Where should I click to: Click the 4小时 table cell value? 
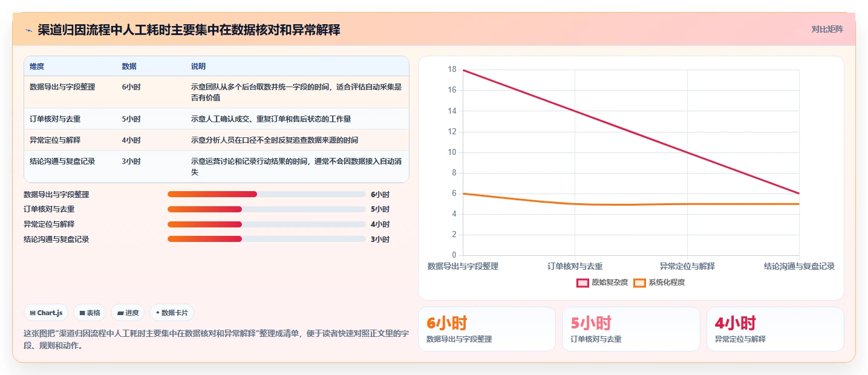coord(131,140)
